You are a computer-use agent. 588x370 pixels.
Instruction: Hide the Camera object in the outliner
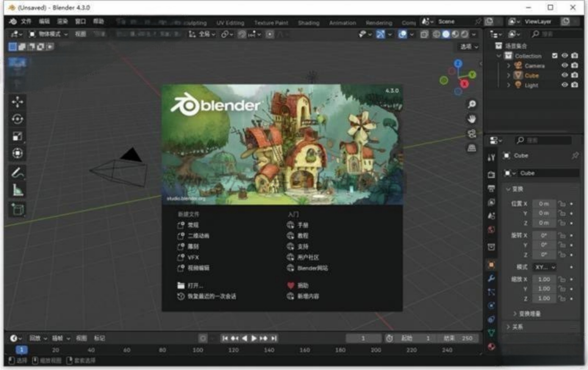[x=565, y=66]
